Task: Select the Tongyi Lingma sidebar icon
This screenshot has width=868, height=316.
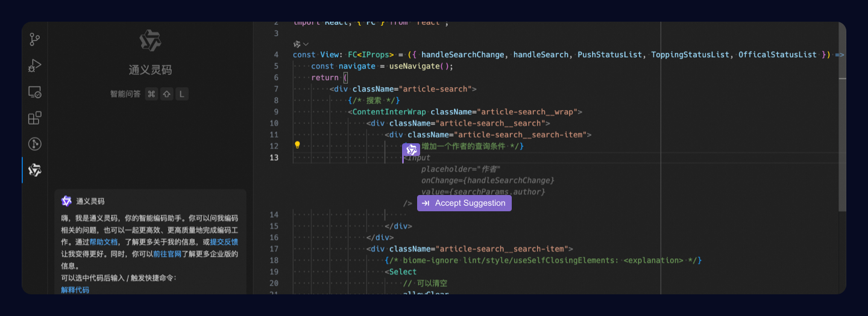Action: pyautogui.click(x=35, y=170)
